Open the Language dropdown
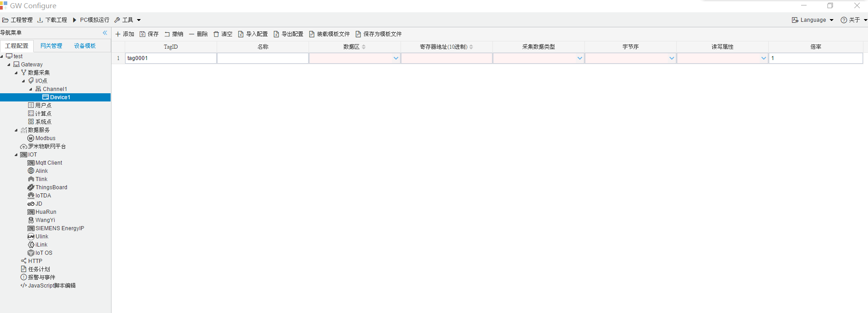Viewport: 868px width, 313px height. [x=813, y=20]
